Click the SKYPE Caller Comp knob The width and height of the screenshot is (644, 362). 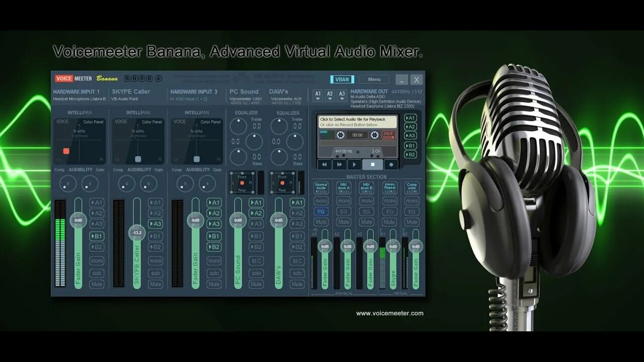(126, 184)
